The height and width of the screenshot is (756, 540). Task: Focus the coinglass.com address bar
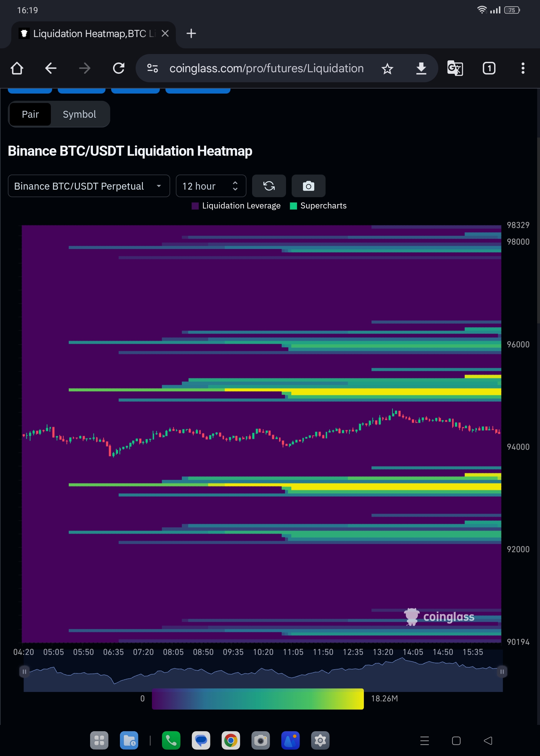click(266, 68)
